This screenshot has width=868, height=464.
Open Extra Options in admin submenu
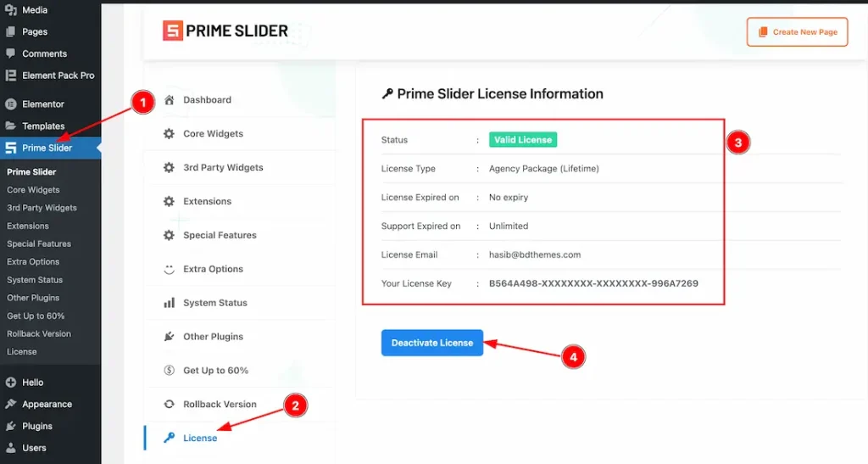(33, 262)
